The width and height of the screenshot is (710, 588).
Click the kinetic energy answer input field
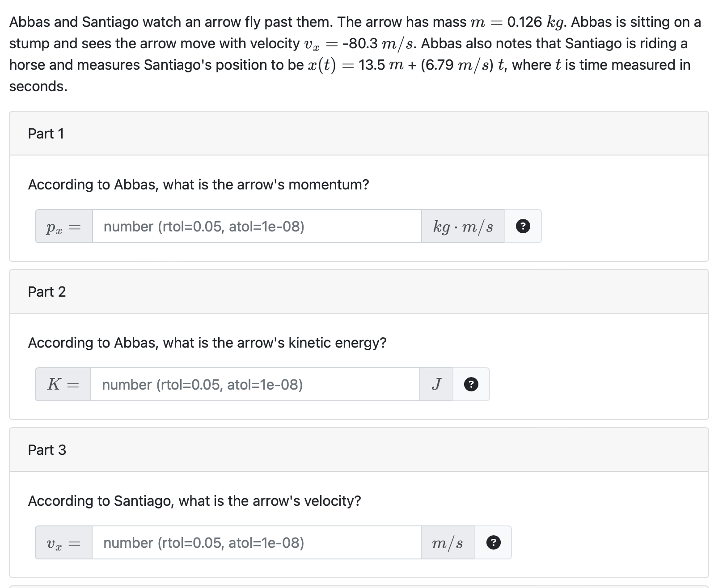tap(255, 385)
